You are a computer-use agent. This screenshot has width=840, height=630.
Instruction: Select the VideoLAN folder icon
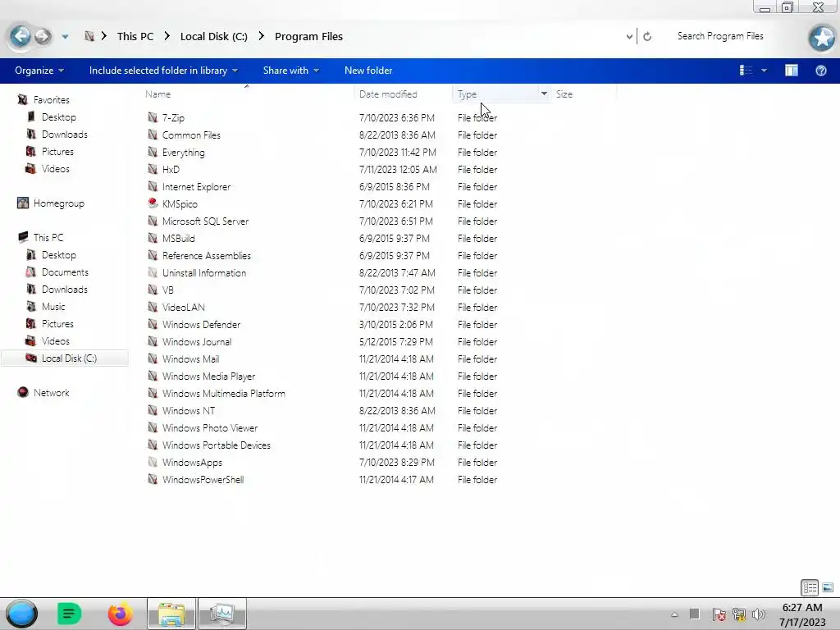[x=153, y=307]
